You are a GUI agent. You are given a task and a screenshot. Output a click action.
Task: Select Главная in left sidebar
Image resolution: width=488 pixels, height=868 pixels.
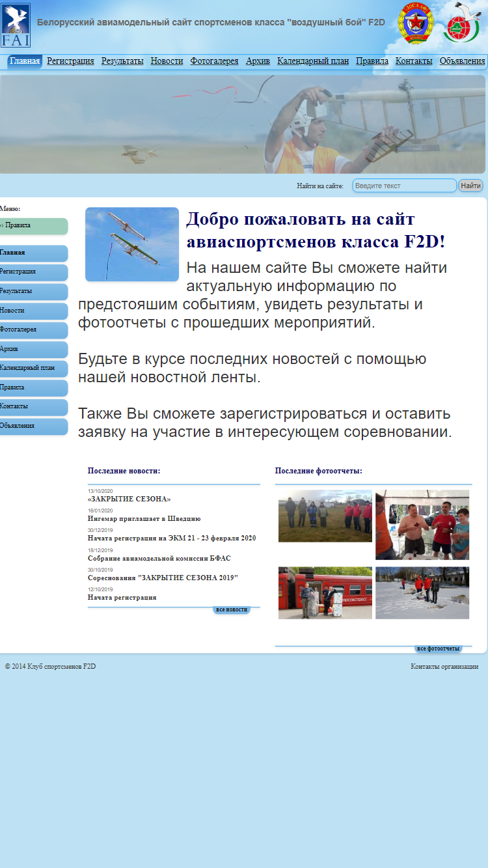(33, 253)
